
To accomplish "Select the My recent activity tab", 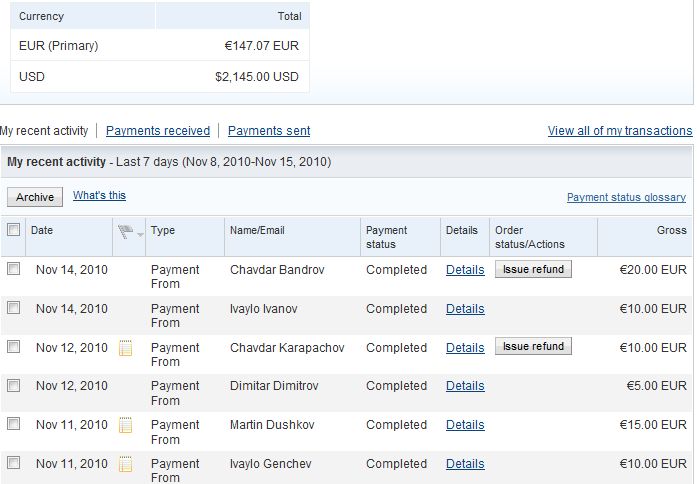I will point(45,131).
